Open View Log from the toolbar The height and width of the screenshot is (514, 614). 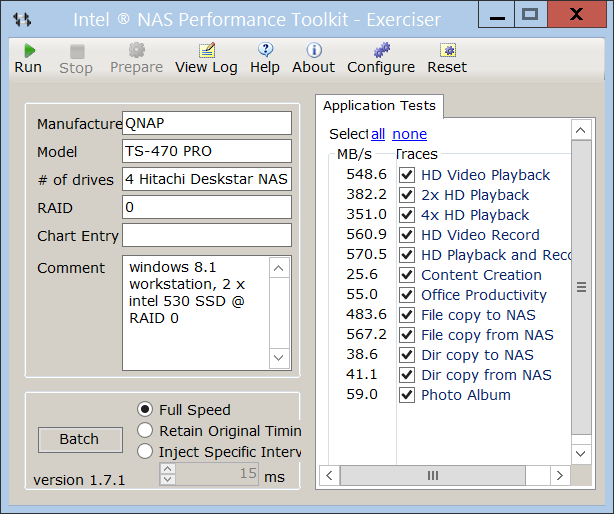coord(207,50)
